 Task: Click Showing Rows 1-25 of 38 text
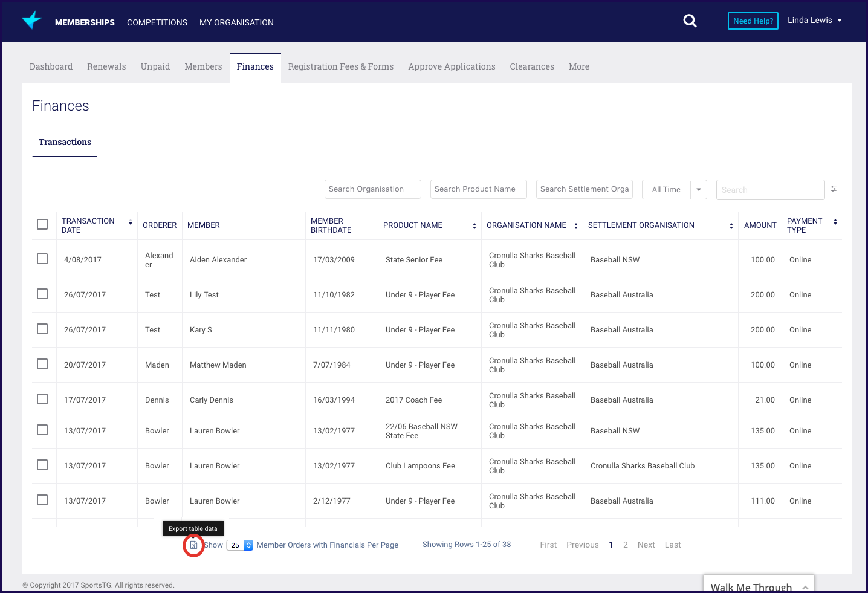[x=467, y=545]
